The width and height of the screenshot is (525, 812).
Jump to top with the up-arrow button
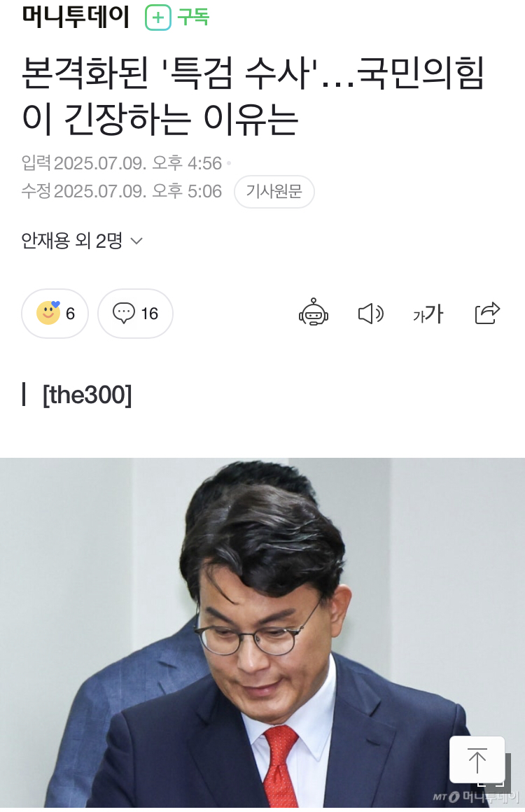click(477, 759)
